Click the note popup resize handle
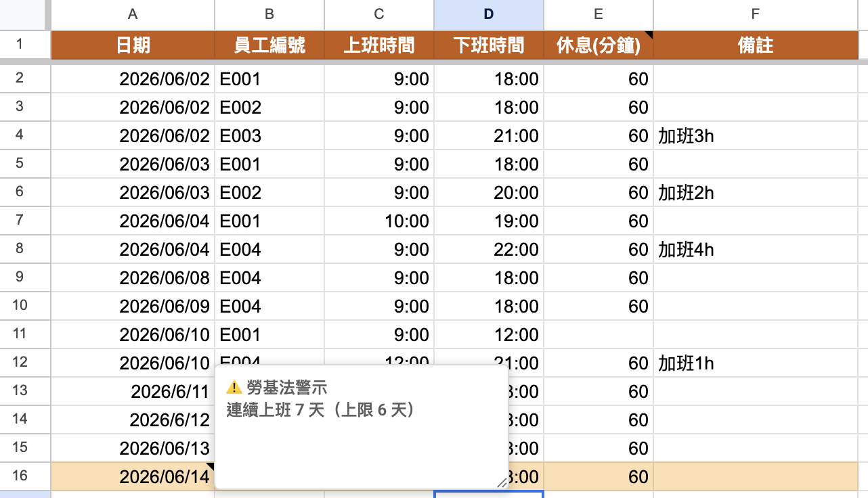This screenshot has height=498, width=868. click(501, 482)
